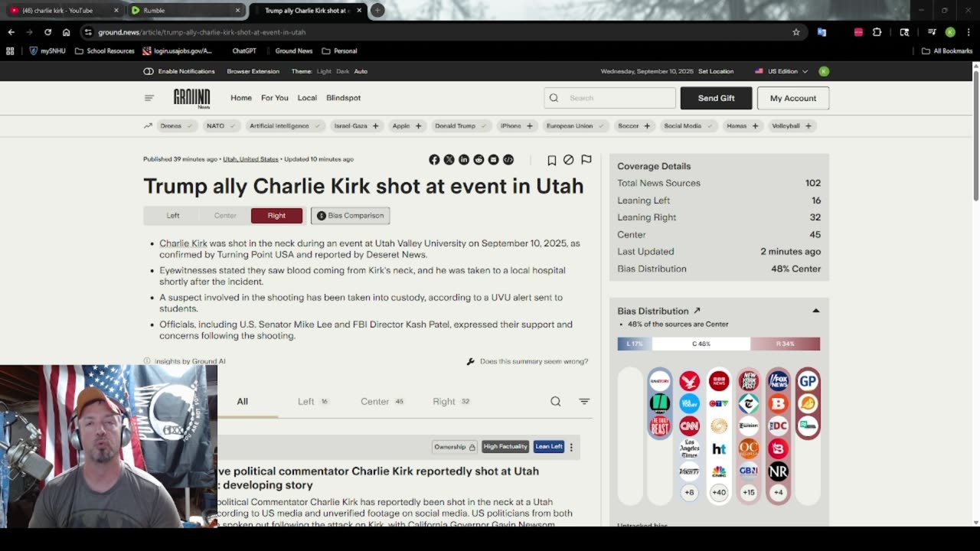Switch summary to Left perspective
This screenshot has width=980, height=551.
[173, 216]
